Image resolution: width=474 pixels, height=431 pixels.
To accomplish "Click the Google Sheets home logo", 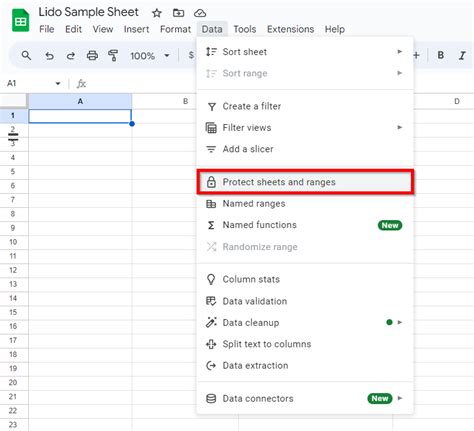I will click(21, 20).
